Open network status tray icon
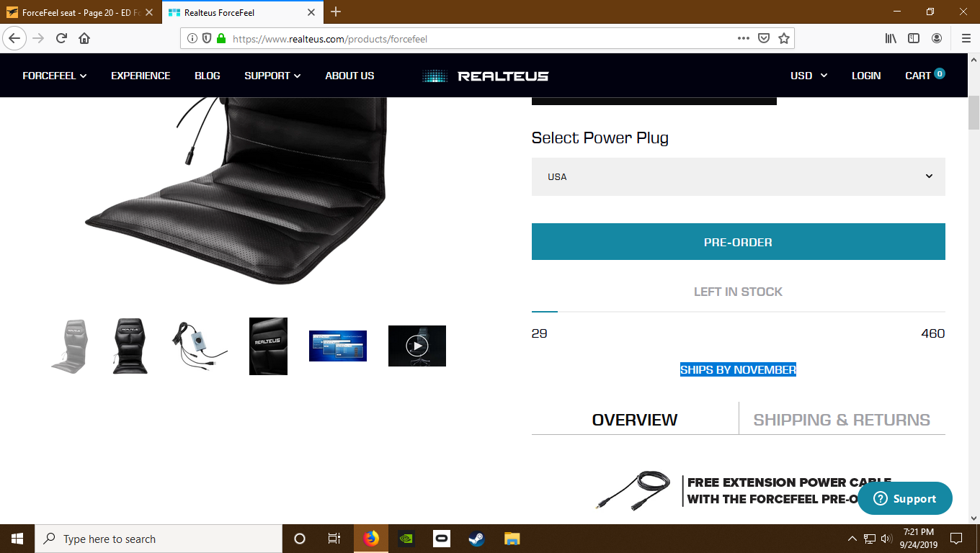This screenshot has height=553, width=980. click(870, 539)
